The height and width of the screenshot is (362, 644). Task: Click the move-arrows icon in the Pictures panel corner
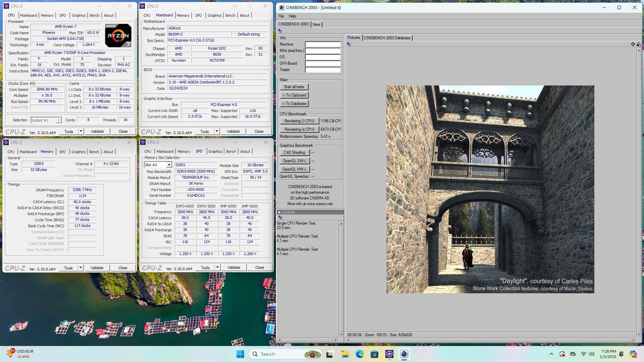click(x=633, y=44)
